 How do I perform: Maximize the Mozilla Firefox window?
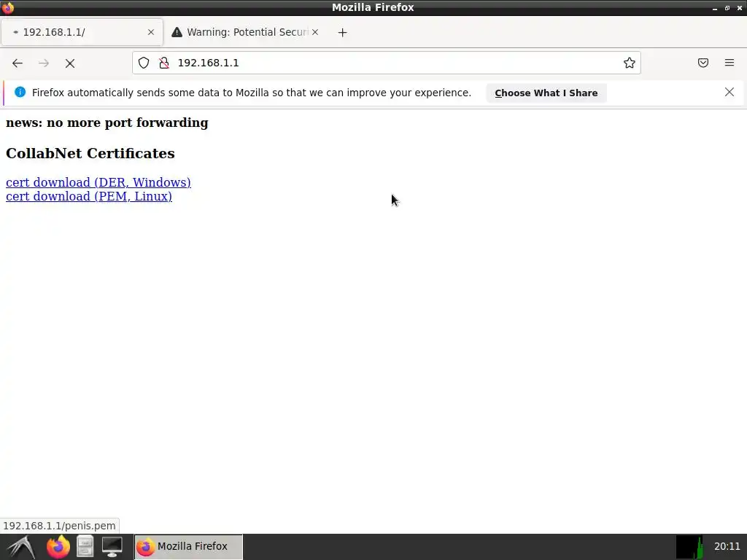pyautogui.click(x=727, y=8)
